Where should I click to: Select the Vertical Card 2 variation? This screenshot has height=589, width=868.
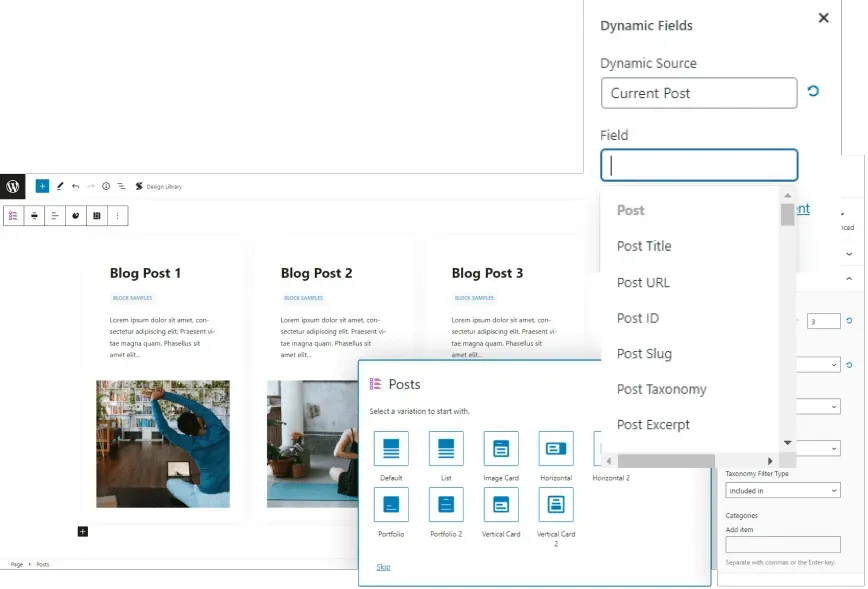[556, 505]
